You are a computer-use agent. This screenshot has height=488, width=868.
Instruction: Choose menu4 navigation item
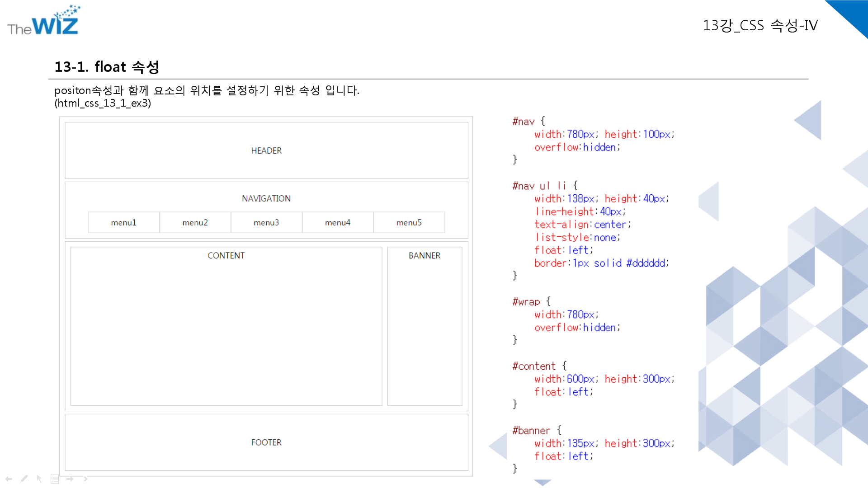coord(338,222)
